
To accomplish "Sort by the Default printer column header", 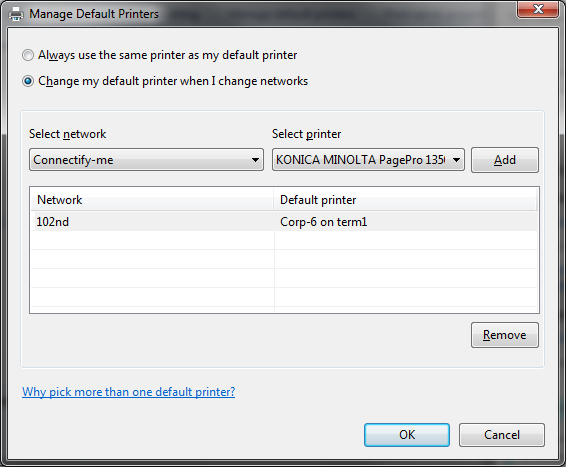I will coord(405,200).
